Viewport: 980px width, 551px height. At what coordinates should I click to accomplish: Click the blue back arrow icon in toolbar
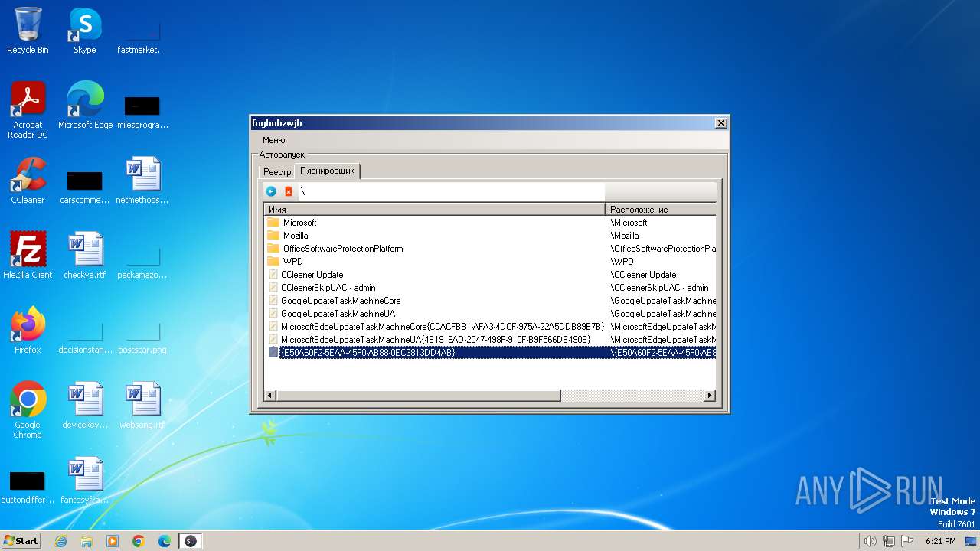click(x=271, y=191)
